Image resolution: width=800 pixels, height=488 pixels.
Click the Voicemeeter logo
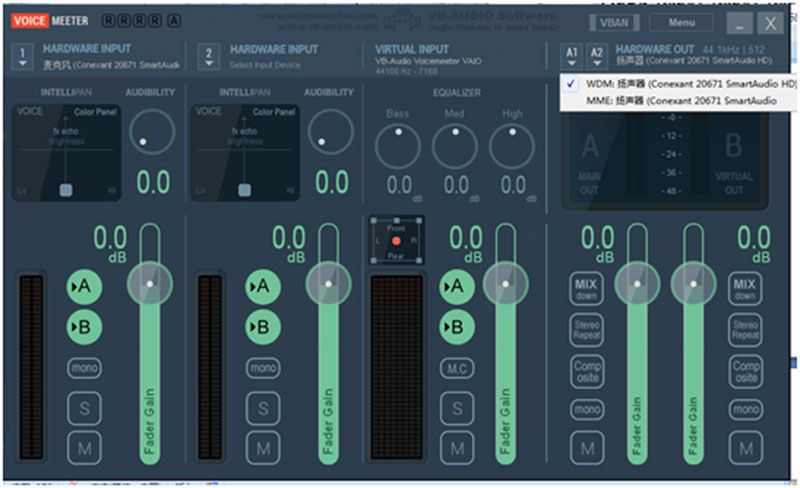coord(50,21)
